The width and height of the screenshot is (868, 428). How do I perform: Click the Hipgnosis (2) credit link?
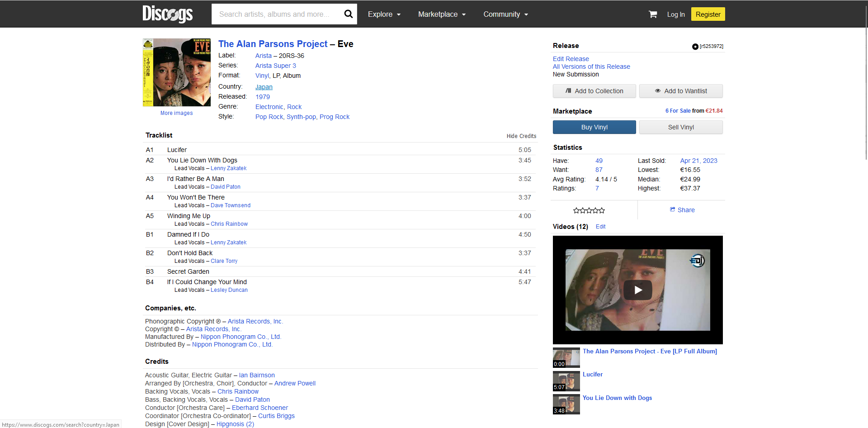coord(235,424)
